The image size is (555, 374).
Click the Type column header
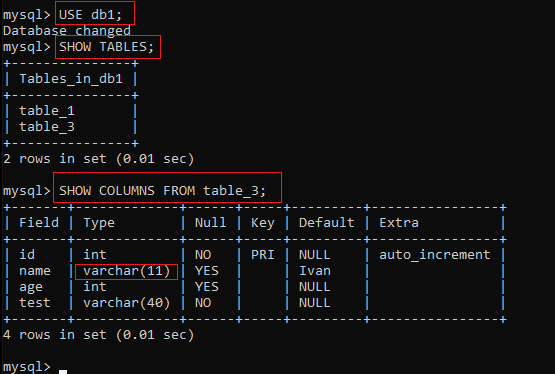(x=99, y=223)
